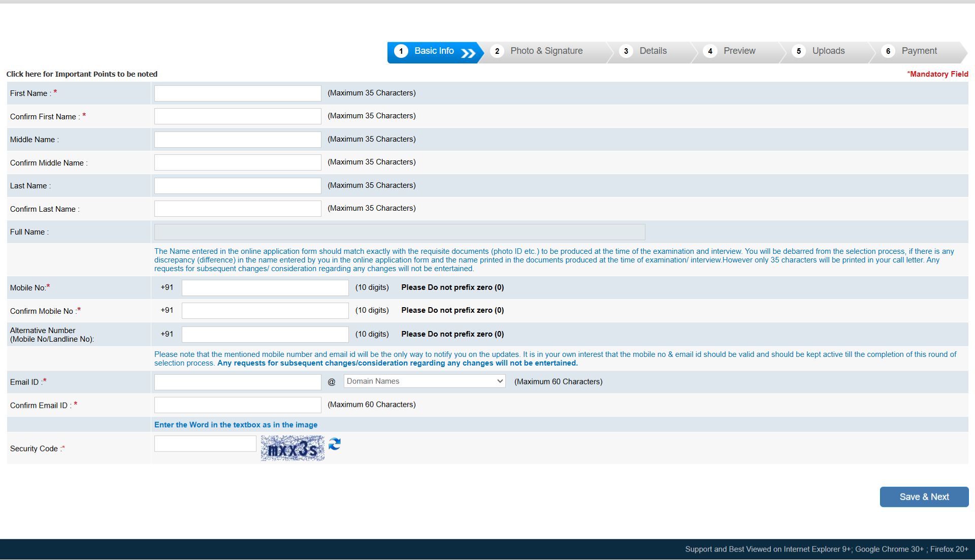975x560 pixels.
Task: Open the Preview step tab
Action: click(x=739, y=51)
